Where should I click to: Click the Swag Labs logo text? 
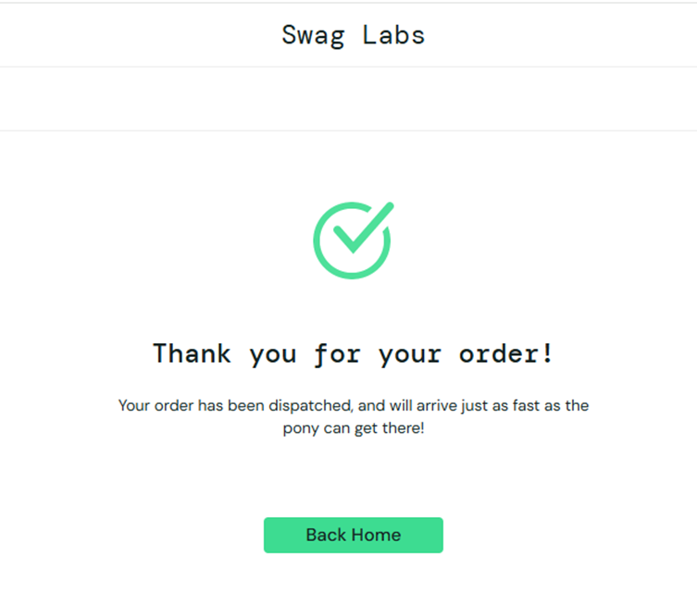353,35
